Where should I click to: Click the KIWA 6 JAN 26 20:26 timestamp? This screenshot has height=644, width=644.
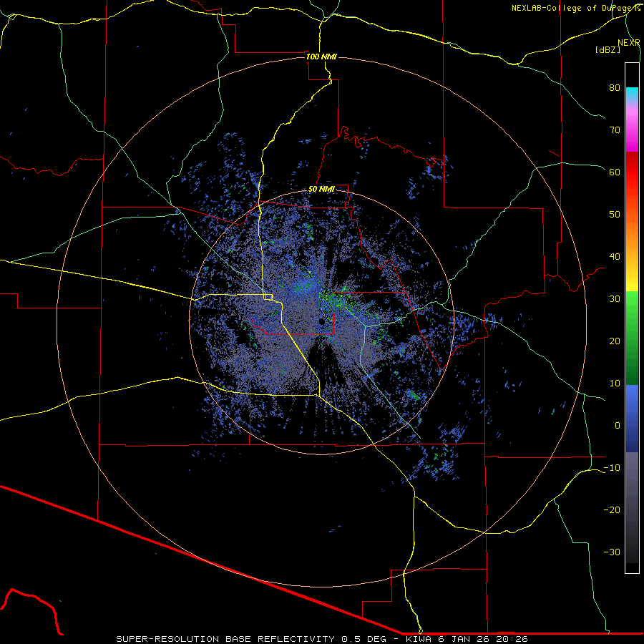click(467, 639)
